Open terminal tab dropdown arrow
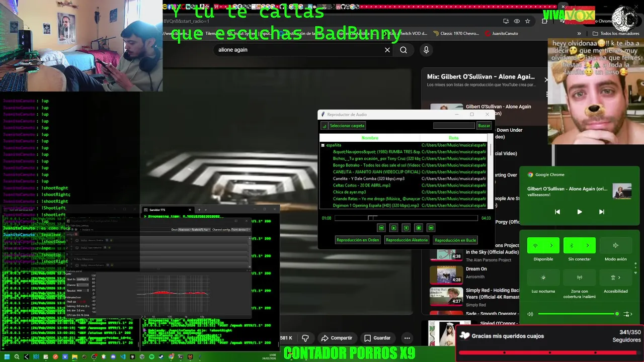Image resolution: width=644 pixels, height=362 pixels. [x=205, y=210]
